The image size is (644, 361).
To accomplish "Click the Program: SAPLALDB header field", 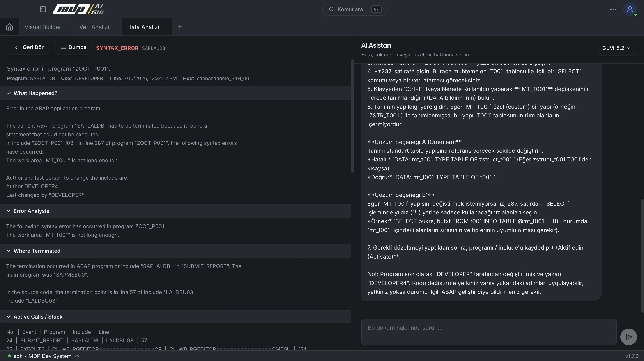I will click(31, 78).
